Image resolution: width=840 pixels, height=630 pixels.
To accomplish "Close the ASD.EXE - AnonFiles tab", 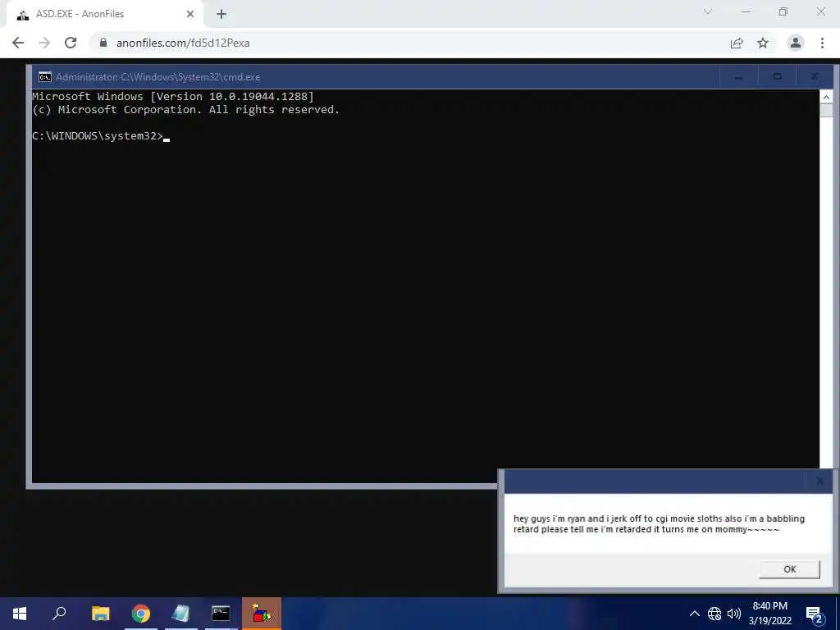I will [x=190, y=15].
